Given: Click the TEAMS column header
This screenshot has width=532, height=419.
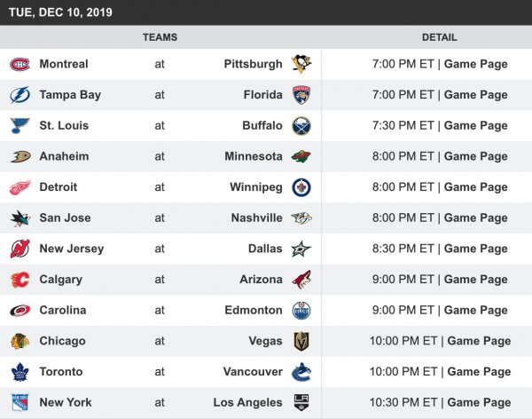Looking at the screenshot, I should tap(160, 37).
